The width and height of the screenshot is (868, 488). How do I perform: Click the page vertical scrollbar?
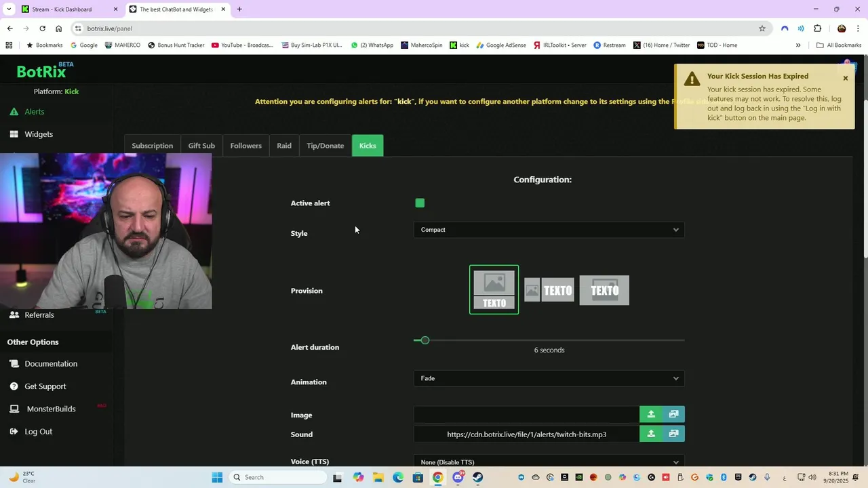865,180
